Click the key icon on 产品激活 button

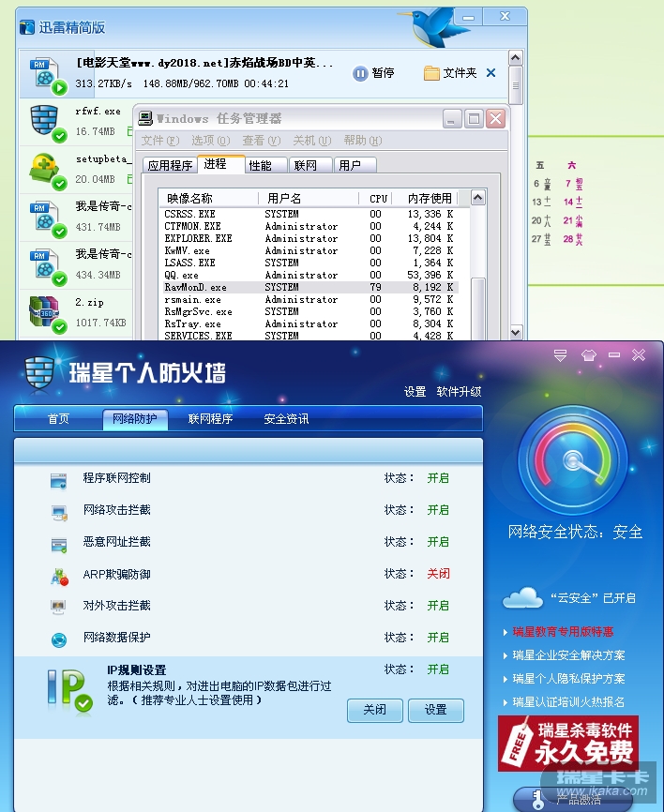(x=538, y=800)
